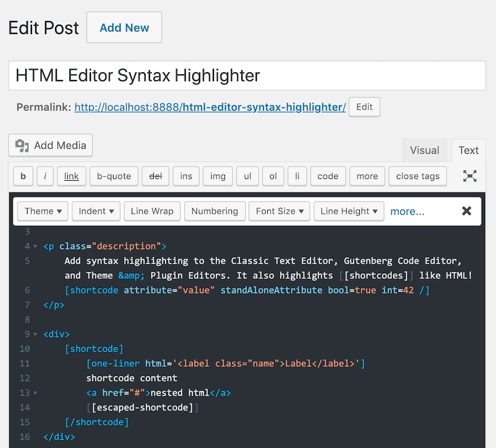496x448 pixels.
Task: Toggle line Numbering display
Action: pos(214,211)
